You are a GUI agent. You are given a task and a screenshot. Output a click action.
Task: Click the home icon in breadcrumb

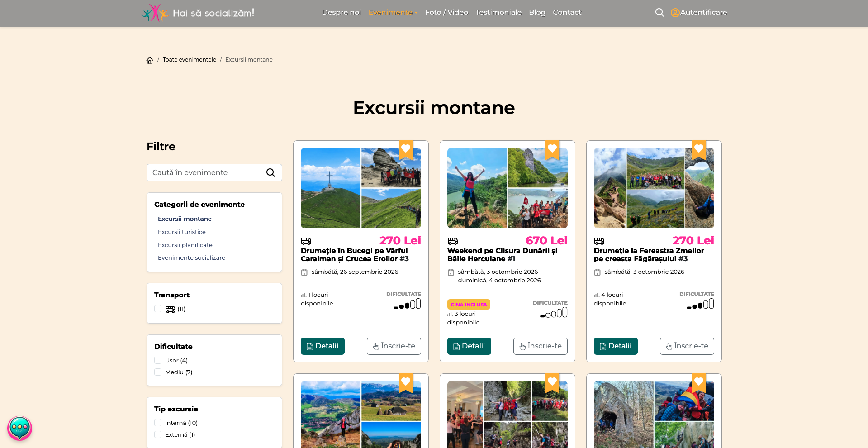click(x=150, y=60)
